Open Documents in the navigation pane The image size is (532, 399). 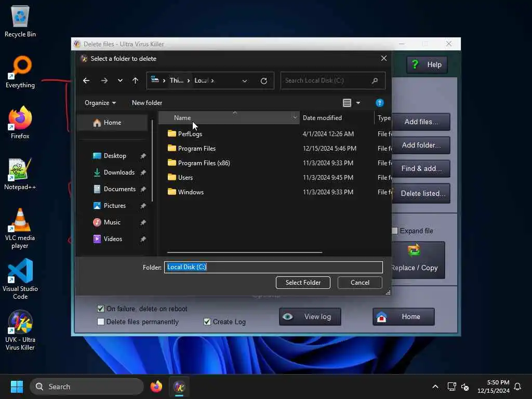119,189
